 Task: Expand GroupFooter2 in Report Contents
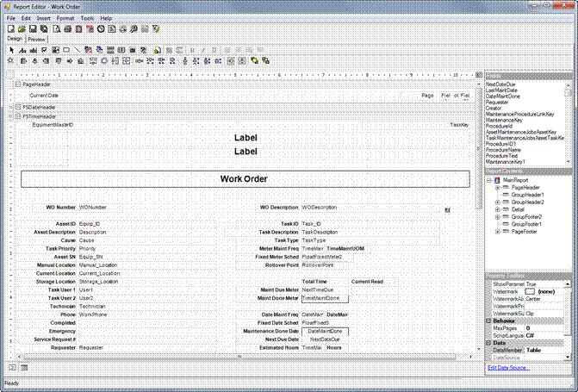[497, 216]
